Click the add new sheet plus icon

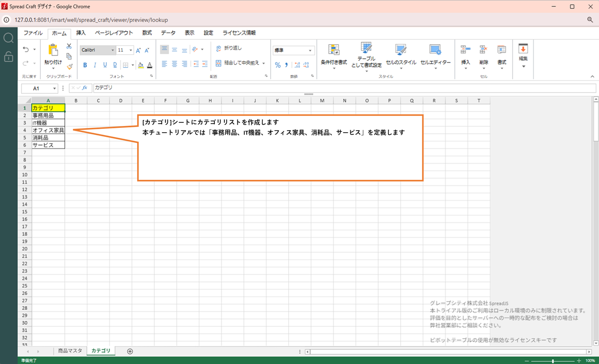click(130, 351)
